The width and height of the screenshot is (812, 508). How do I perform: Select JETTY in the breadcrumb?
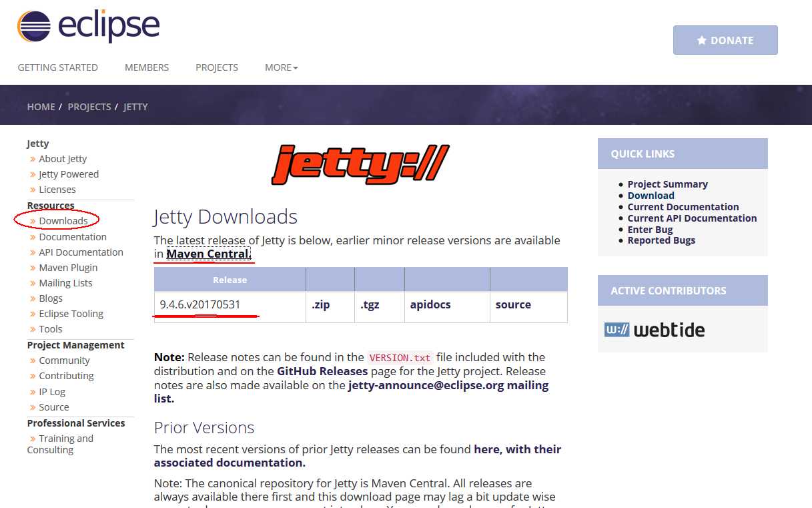[x=135, y=107]
